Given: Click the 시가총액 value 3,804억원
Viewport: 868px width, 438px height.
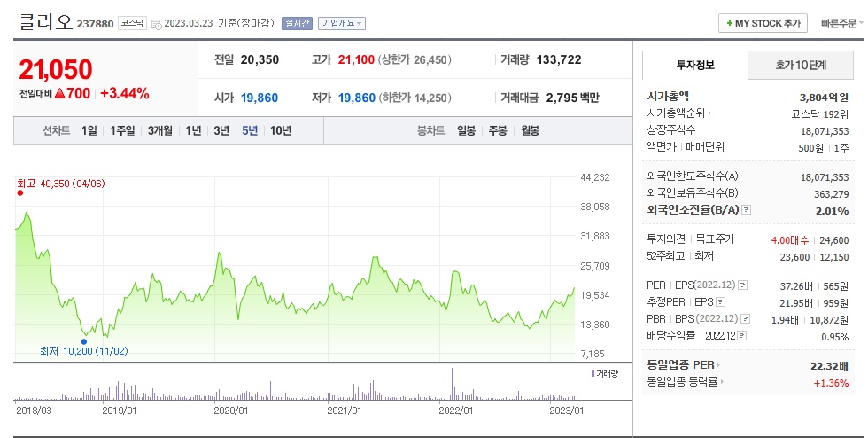Looking at the screenshot, I should tap(824, 98).
